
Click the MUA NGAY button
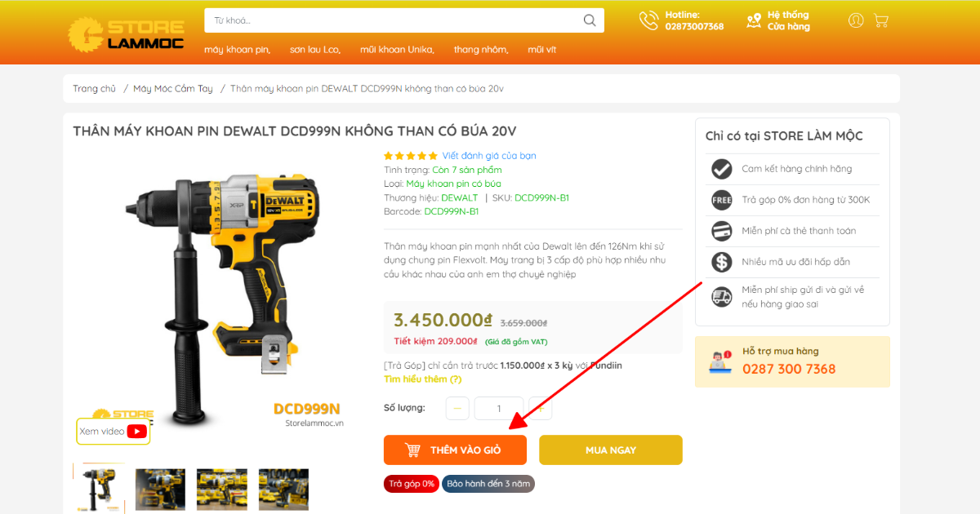tap(611, 450)
